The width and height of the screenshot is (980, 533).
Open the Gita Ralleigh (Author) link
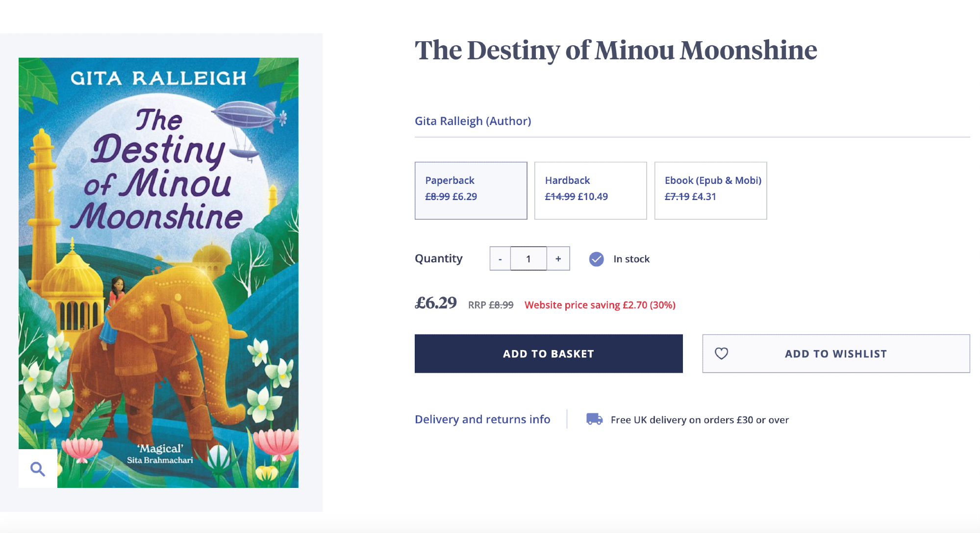coord(473,121)
